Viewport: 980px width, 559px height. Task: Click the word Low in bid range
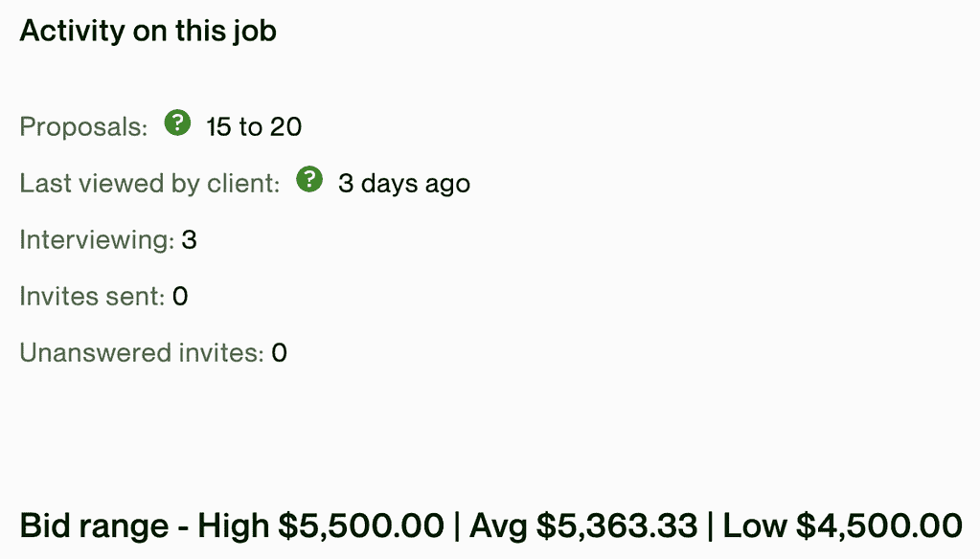[755, 525]
